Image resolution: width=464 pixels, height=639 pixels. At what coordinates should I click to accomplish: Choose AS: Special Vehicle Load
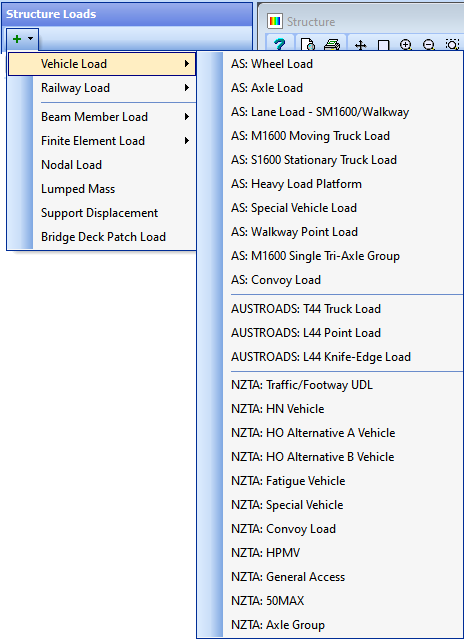click(330, 208)
